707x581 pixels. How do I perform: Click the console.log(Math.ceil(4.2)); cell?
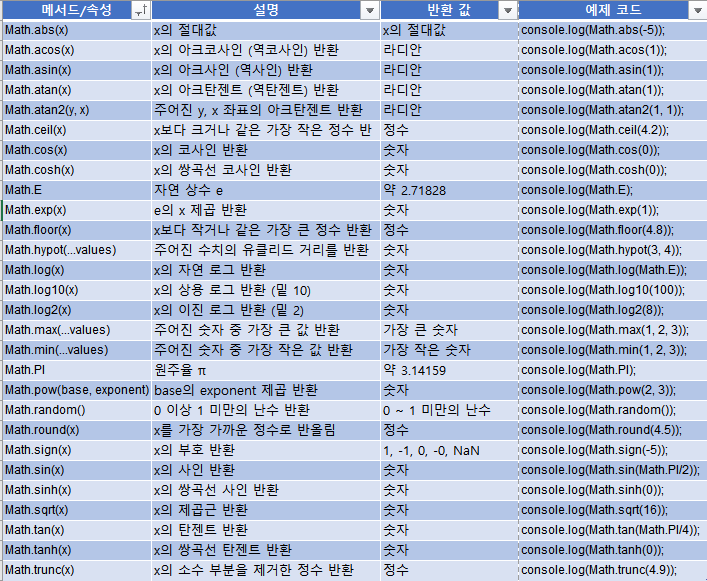coord(613,130)
